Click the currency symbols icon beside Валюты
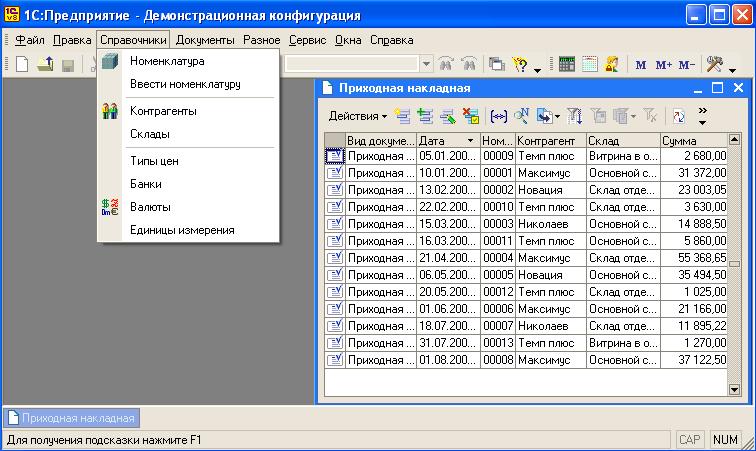Image resolution: width=756 pixels, height=451 pixels. tap(110, 207)
